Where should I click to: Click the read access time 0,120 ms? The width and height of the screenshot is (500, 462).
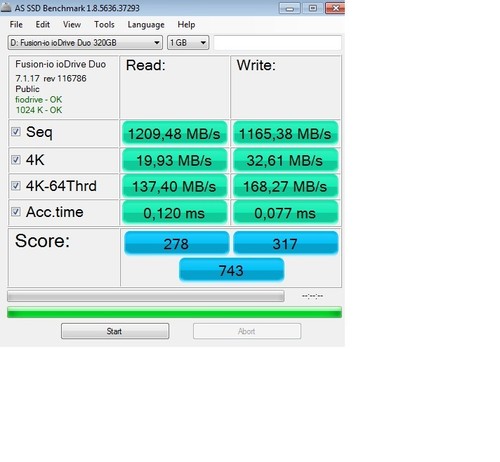click(x=174, y=213)
